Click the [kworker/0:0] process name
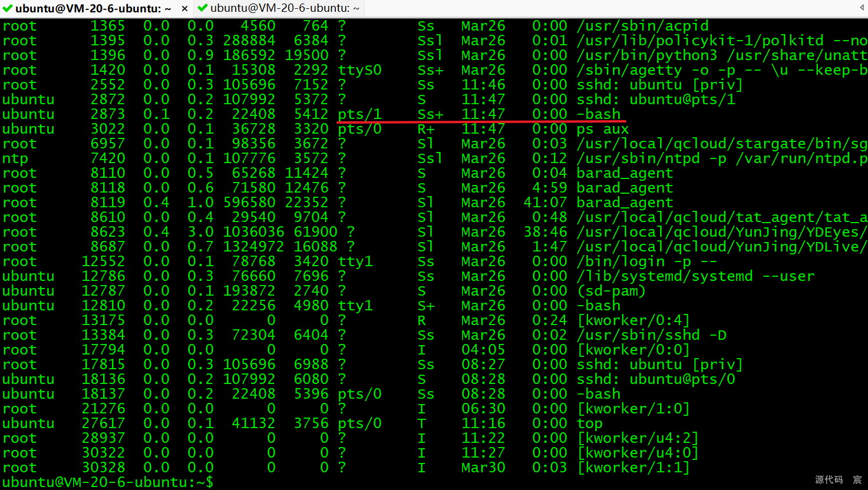 [x=633, y=350]
